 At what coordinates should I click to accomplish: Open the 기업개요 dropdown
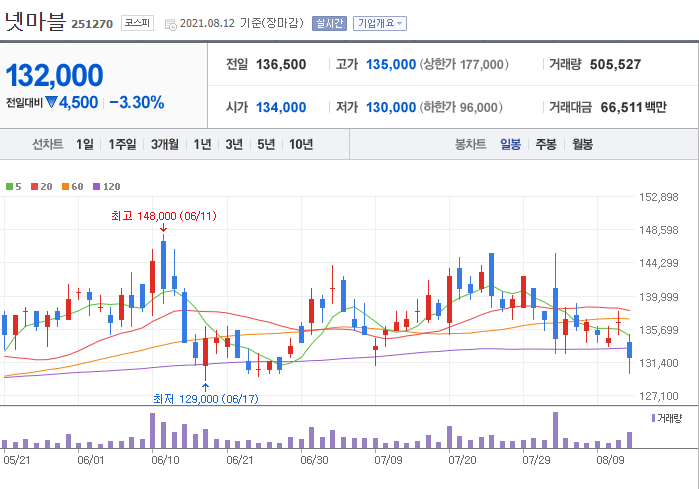pos(380,23)
